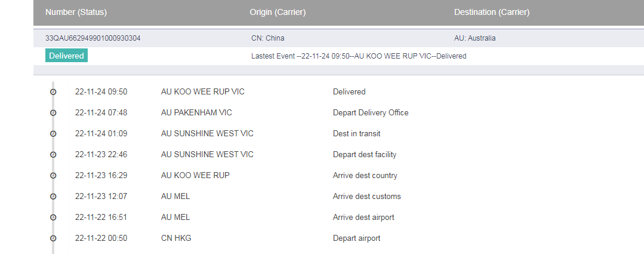Screen dimensions: 644x254
Task: Click the Destination (Carrier) column header
Action: coord(492,12)
